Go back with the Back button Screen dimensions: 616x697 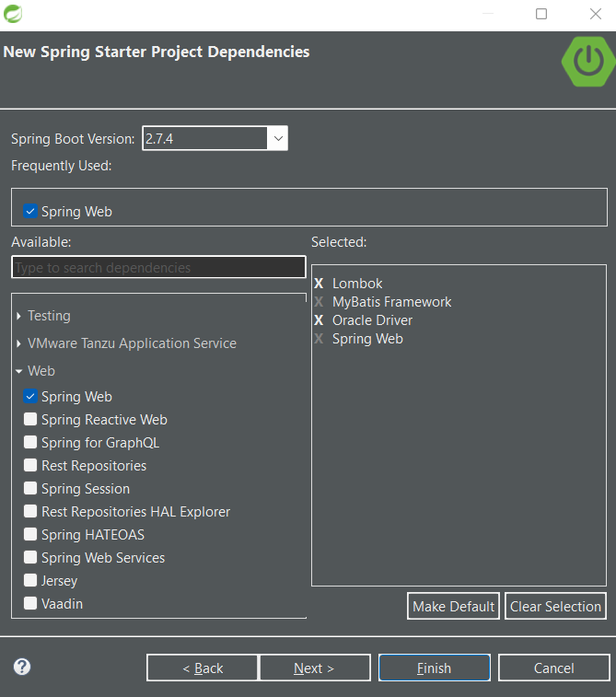203,668
